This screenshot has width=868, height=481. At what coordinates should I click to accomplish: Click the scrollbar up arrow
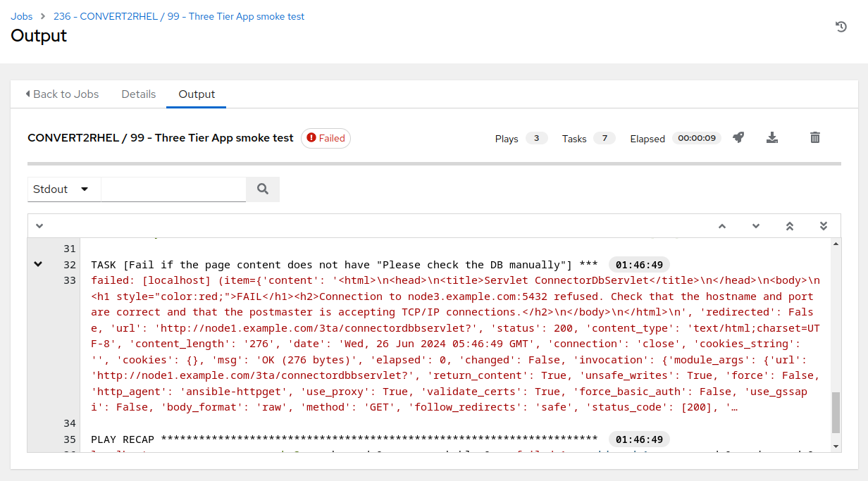(836, 244)
